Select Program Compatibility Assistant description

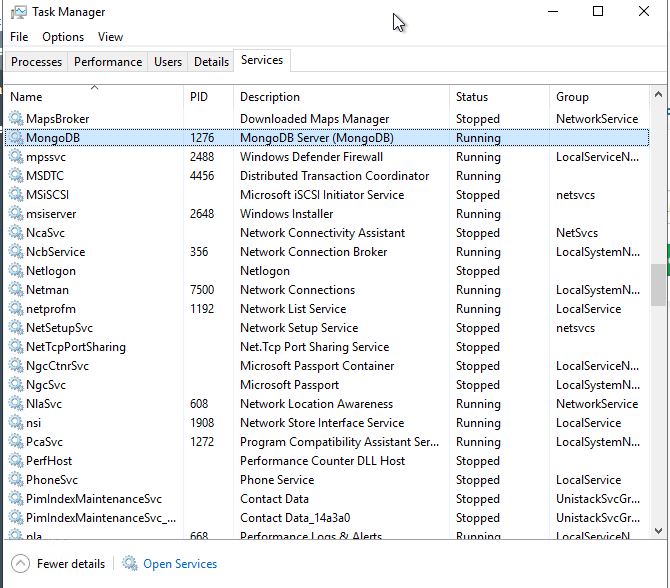tap(339, 442)
